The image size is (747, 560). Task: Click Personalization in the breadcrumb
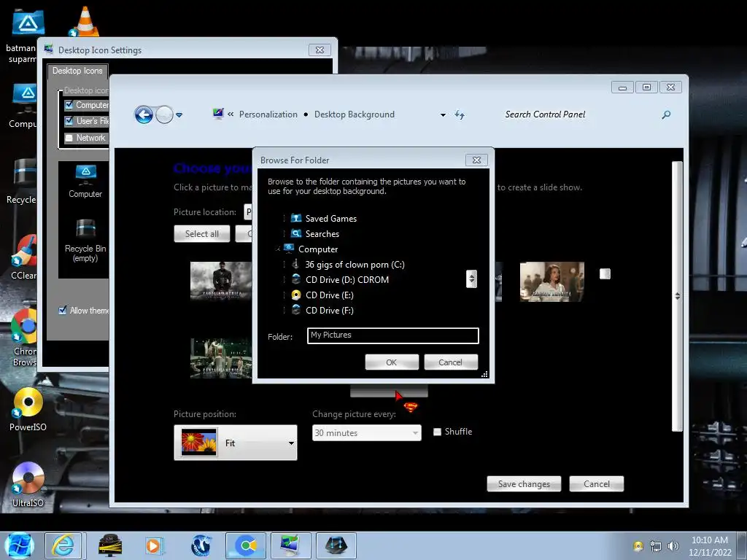point(268,114)
